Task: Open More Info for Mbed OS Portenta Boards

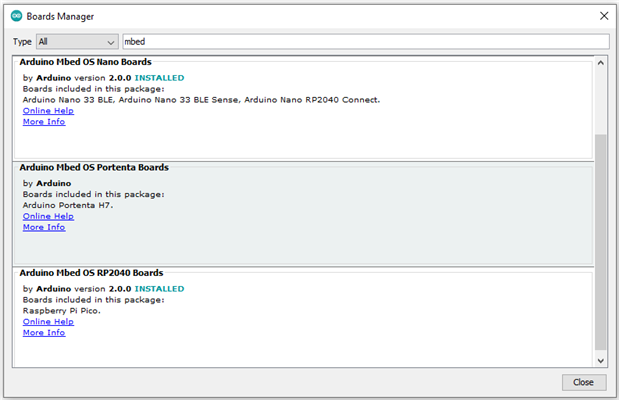Action: [44, 227]
